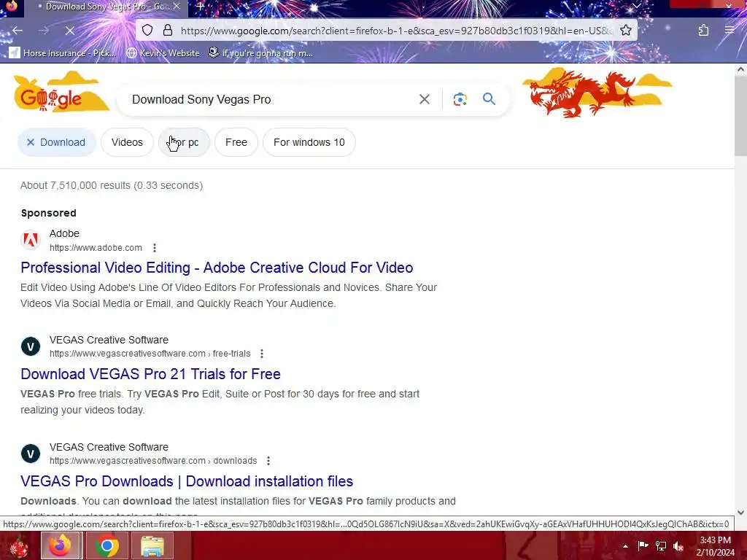Click the page vertical scrollbar thumb
This screenshot has width=747, height=560.
tap(740, 117)
